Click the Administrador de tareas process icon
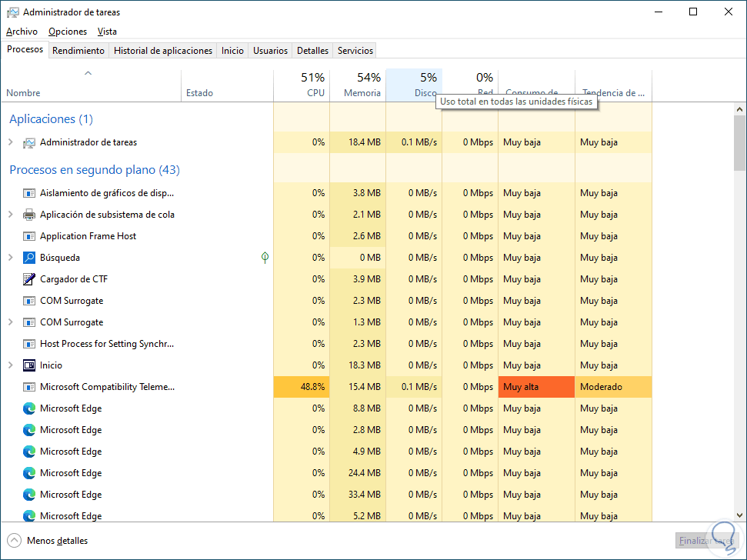 click(29, 142)
